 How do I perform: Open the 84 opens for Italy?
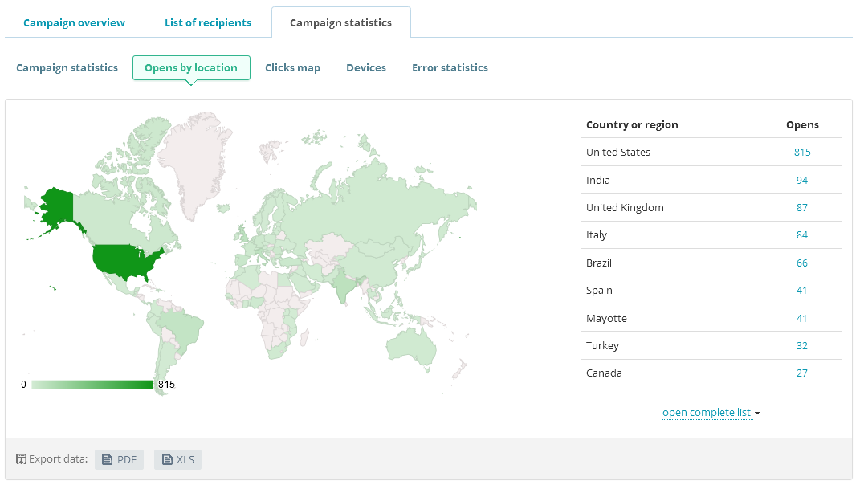(x=802, y=234)
